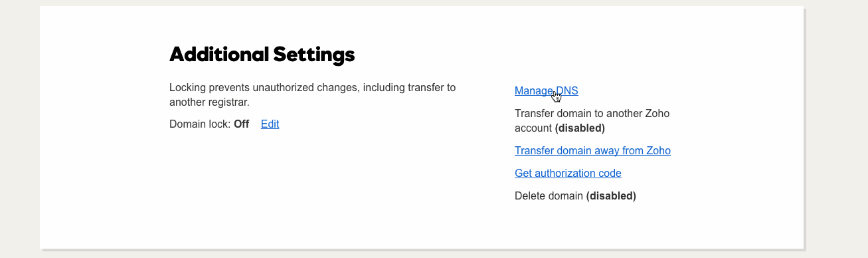
Task: Select Transfer domain away from Zoho
Action: point(592,150)
